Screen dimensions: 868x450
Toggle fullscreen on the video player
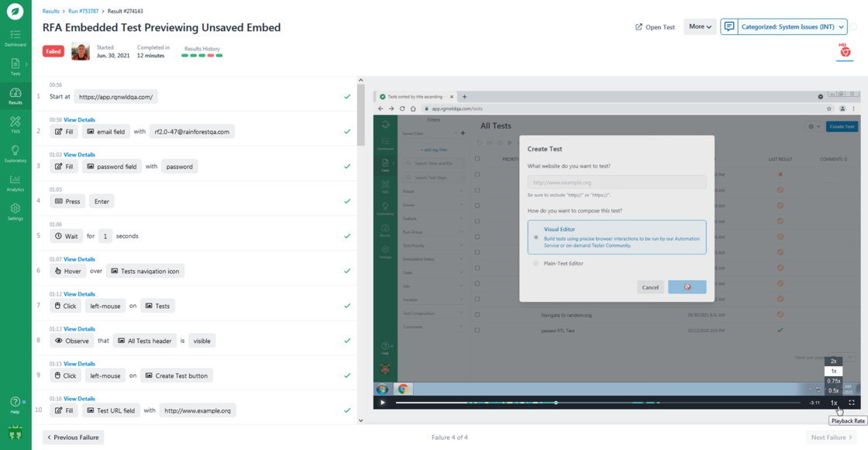coord(852,403)
